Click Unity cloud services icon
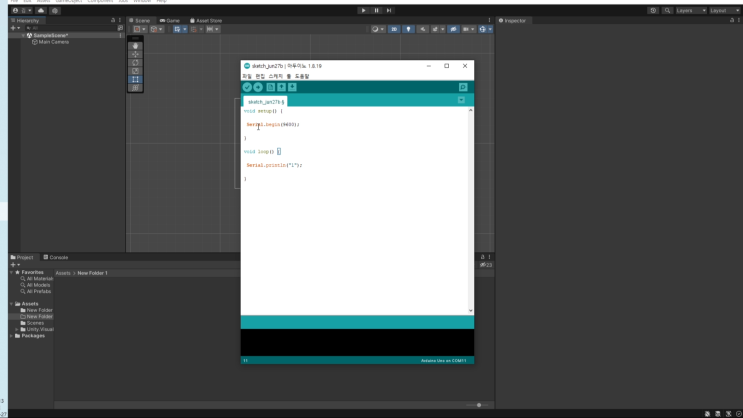Viewport: 743px width, 418px height. click(41, 10)
